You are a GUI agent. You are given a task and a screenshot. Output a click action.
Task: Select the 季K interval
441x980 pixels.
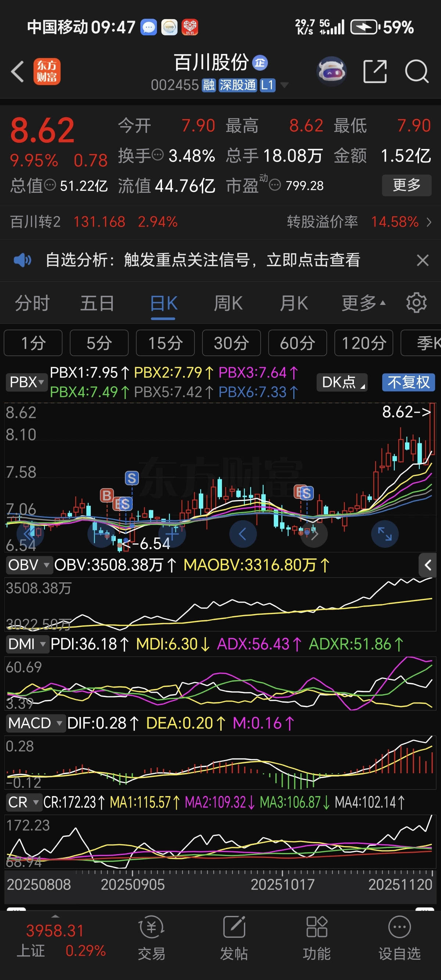pos(421,343)
